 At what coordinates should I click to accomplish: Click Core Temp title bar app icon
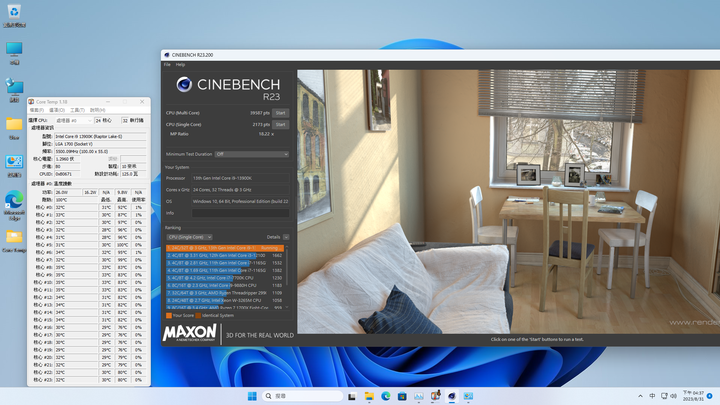(31, 101)
